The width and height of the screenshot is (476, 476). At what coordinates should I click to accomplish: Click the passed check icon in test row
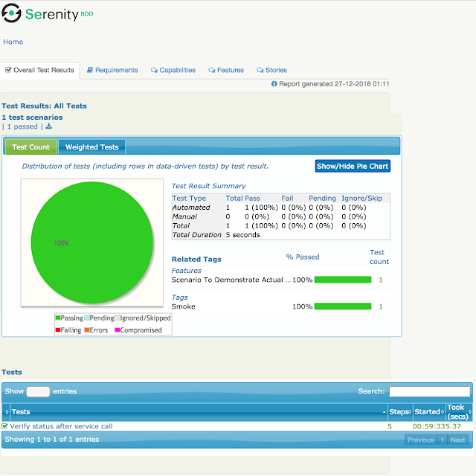tap(4, 426)
